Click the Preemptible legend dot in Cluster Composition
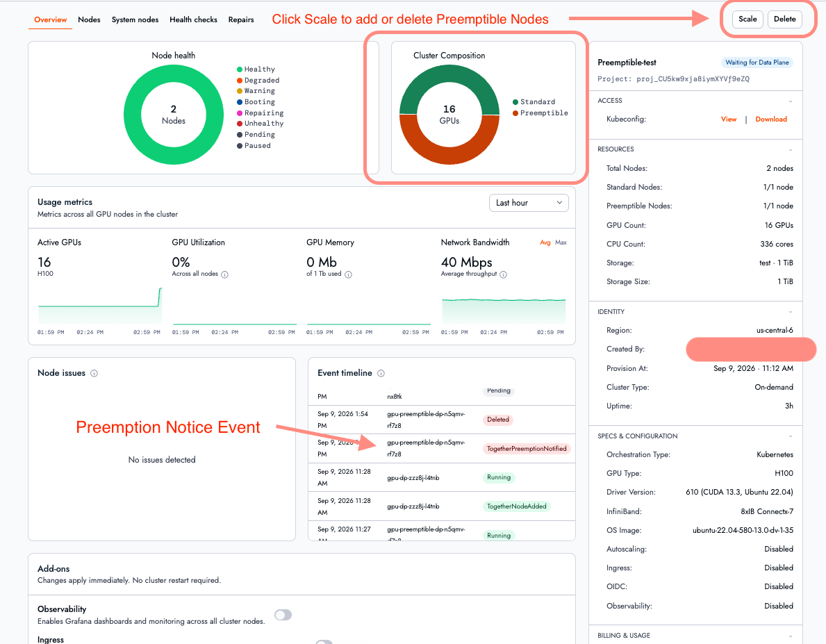The image size is (826, 644). pyautogui.click(x=515, y=113)
